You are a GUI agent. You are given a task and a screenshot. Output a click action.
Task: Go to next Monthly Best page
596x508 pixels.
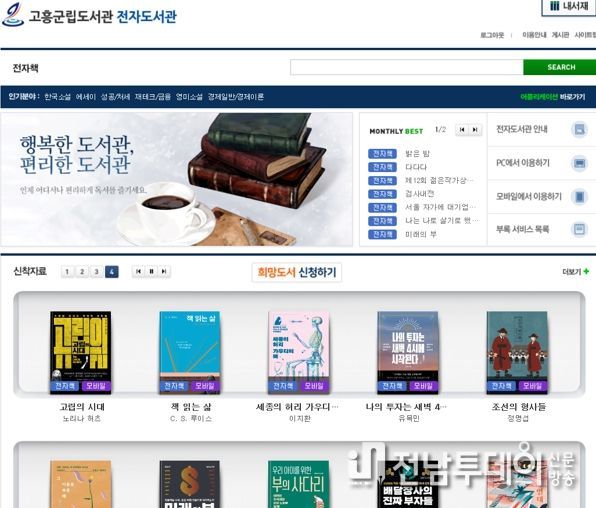coord(475,130)
